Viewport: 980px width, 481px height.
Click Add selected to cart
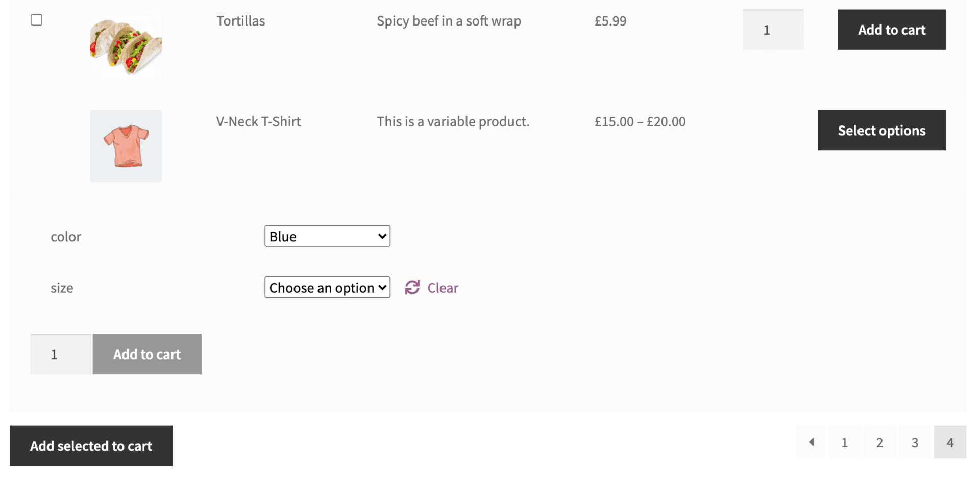pyautogui.click(x=91, y=446)
